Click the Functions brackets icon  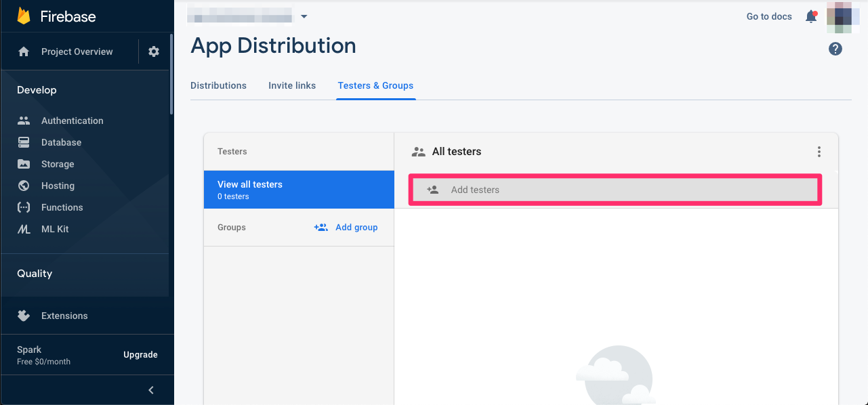(x=24, y=207)
